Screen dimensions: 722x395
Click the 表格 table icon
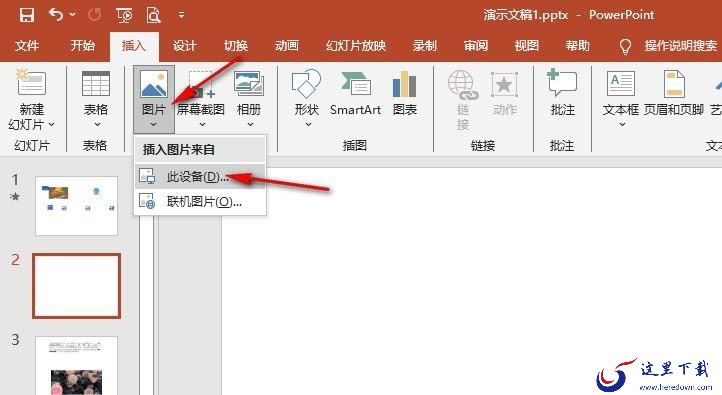tap(96, 84)
